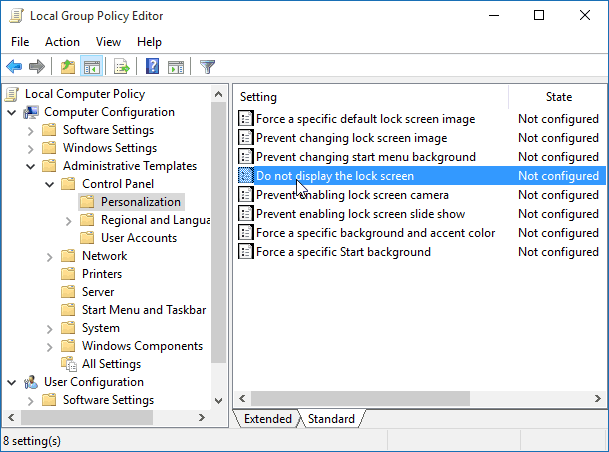Image resolution: width=609 pixels, height=452 pixels.
Task: Click policy icon beside Force a specific background and accent color
Action: tap(245, 233)
